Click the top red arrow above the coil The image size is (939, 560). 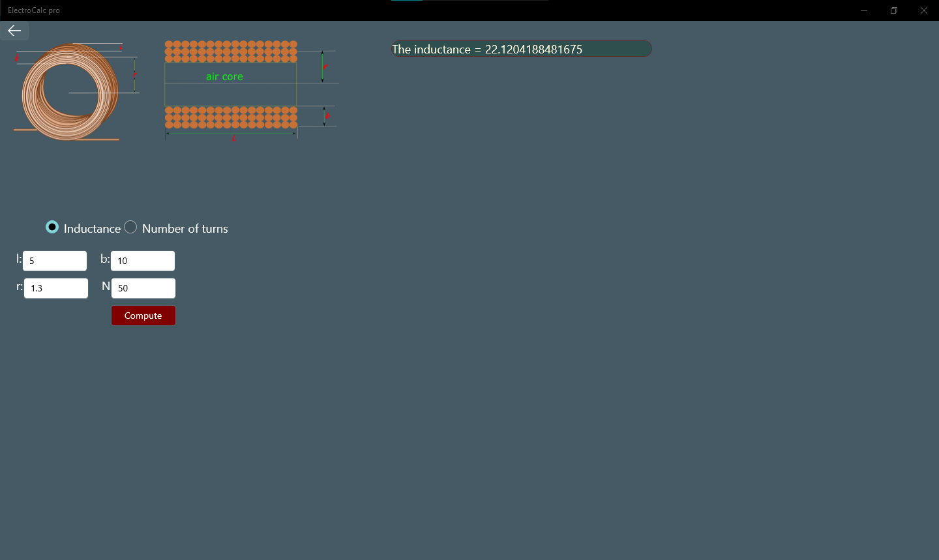pyautogui.click(x=120, y=47)
